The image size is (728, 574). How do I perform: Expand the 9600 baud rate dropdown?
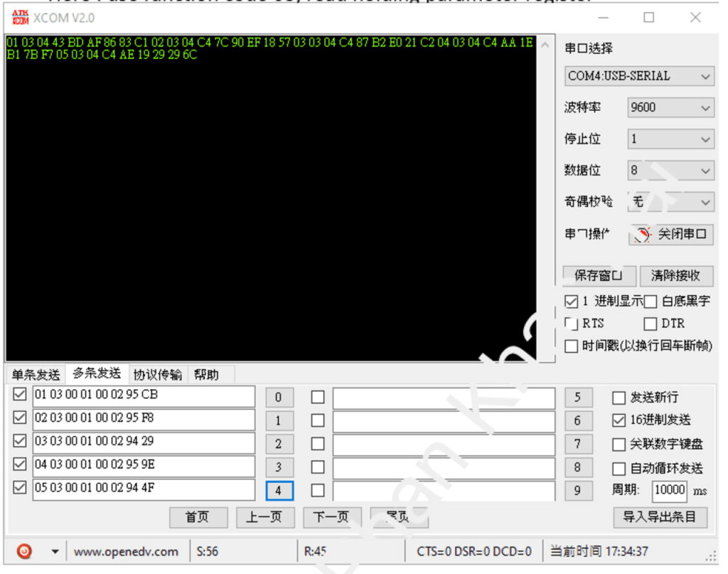[670, 108]
